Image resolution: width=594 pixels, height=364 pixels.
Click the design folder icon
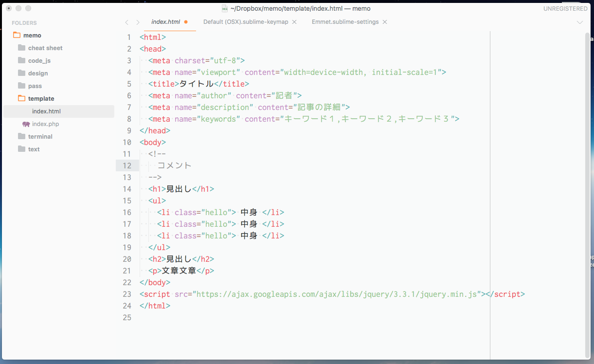[x=21, y=73]
